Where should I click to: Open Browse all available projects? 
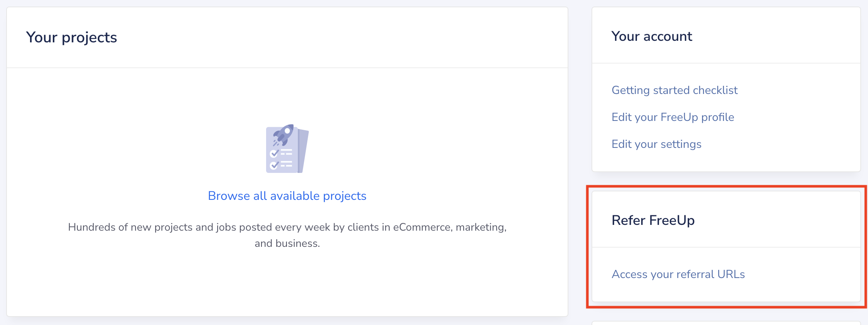(287, 196)
